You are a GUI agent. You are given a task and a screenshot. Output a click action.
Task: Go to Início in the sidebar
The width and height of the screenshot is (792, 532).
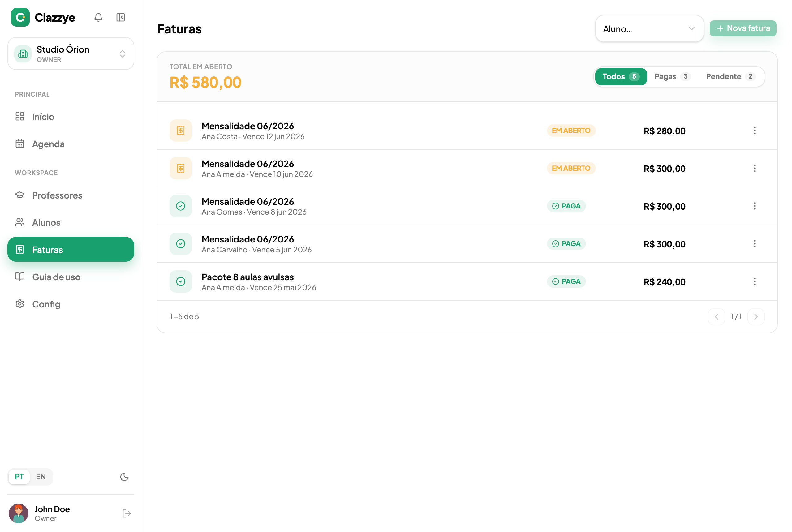71,117
